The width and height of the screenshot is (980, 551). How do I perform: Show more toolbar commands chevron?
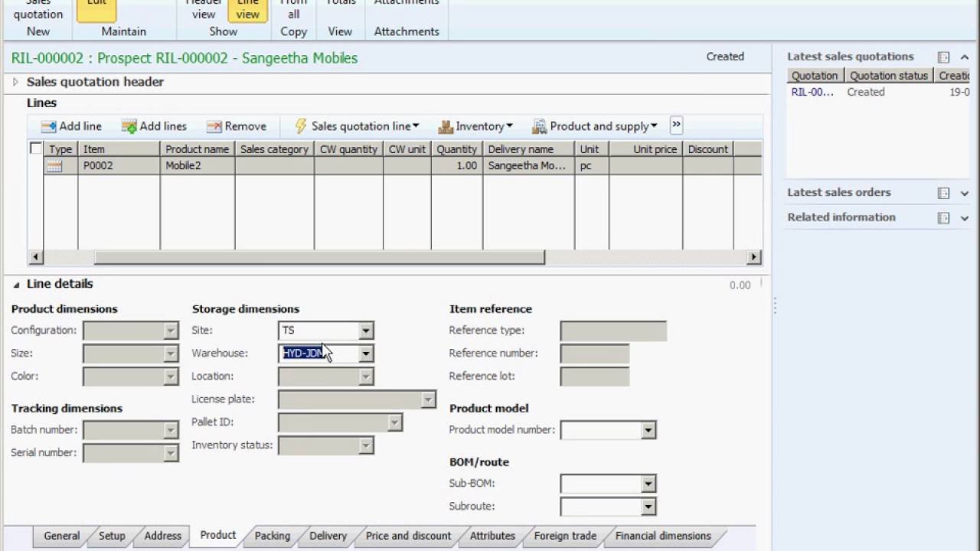tap(676, 125)
